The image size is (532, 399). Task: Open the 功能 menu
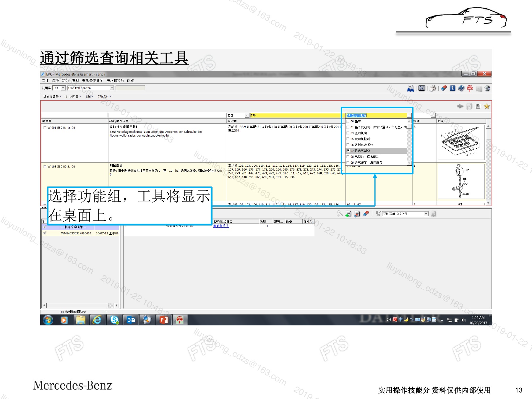pos(65,80)
